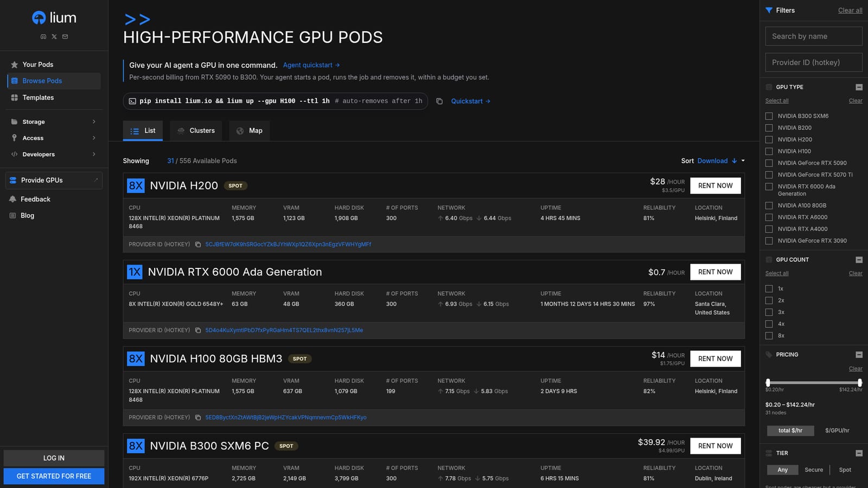Viewport: 868px width, 488px height.
Task: Select the Spot tier option
Action: [x=845, y=470]
